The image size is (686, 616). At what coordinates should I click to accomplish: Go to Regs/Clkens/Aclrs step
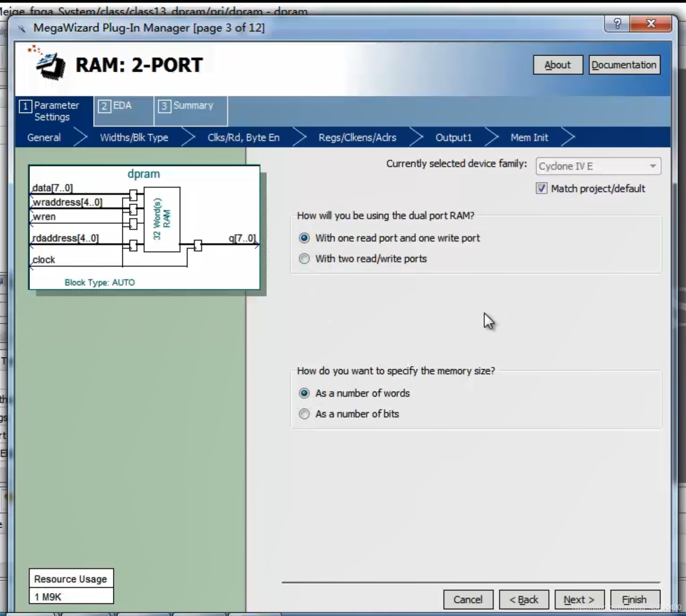click(x=357, y=138)
